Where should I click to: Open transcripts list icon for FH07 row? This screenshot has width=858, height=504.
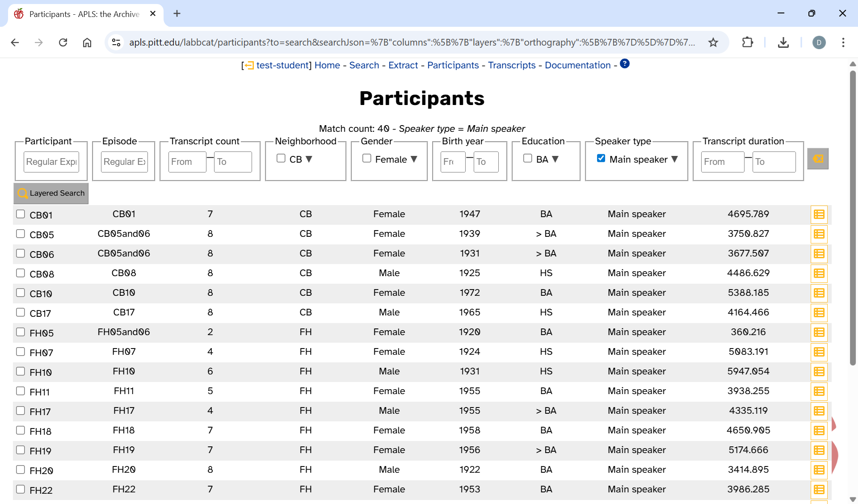tap(819, 352)
